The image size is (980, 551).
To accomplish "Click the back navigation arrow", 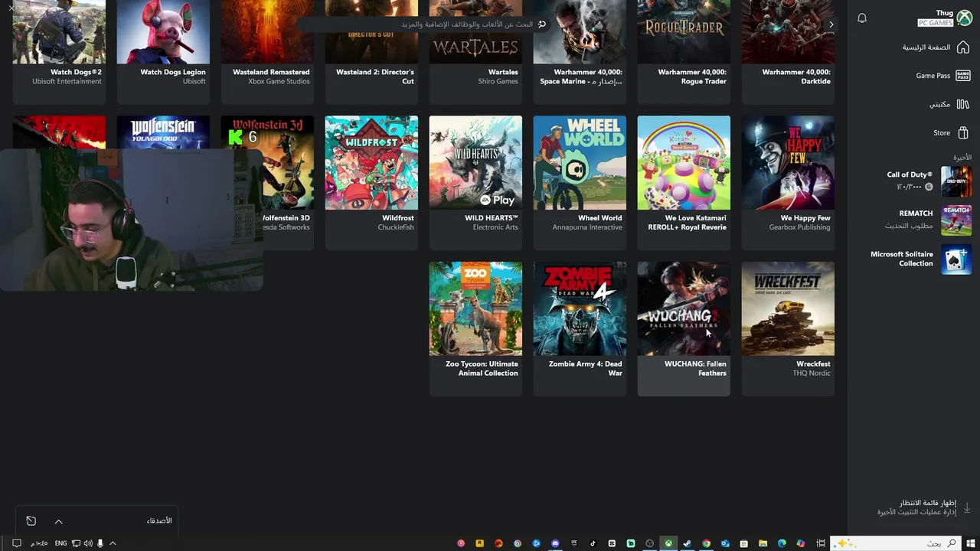I will [831, 24].
